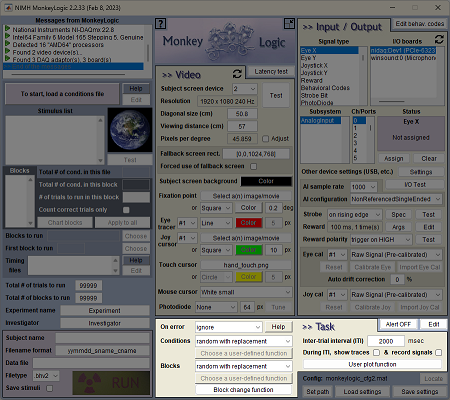Click the question mark help icon
Screen dimensions: 450x400
click(x=161, y=24)
